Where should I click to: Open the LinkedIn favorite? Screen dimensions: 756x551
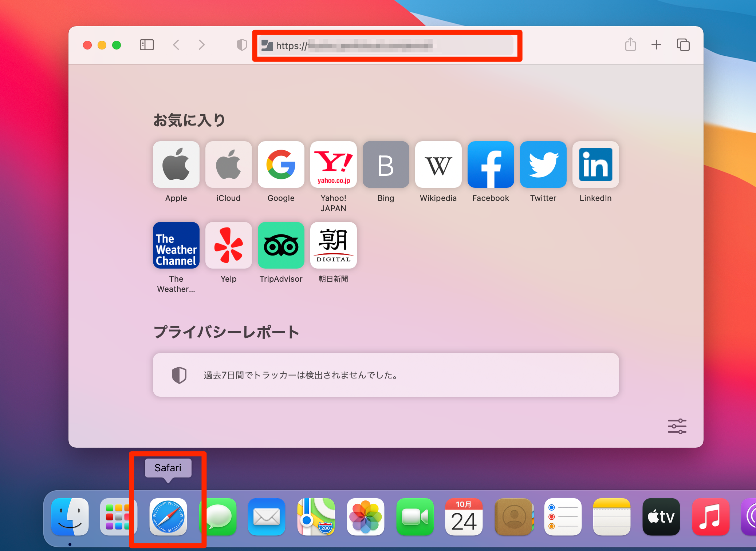(596, 164)
